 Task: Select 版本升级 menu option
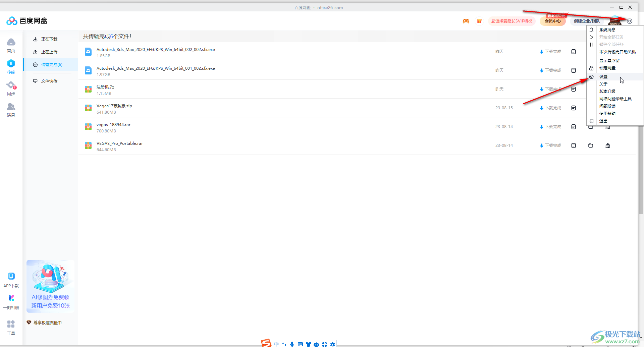pos(615,92)
